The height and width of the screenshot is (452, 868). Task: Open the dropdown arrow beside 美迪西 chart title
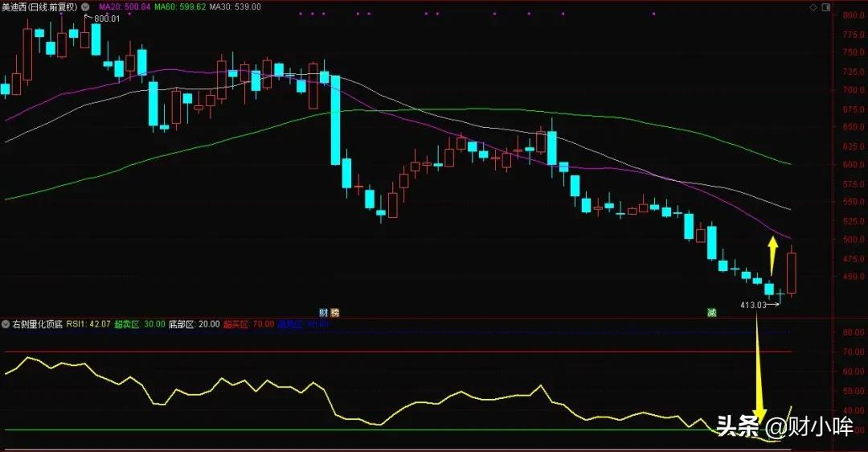(84, 7)
